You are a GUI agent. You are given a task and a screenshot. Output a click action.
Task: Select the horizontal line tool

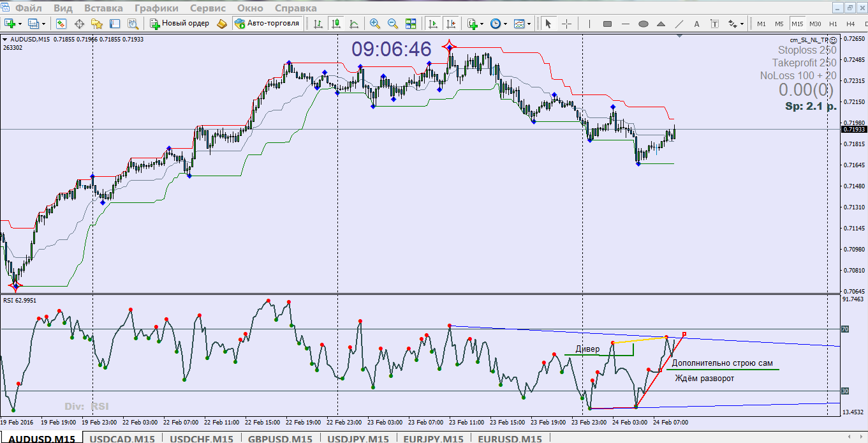click(626, 24)
